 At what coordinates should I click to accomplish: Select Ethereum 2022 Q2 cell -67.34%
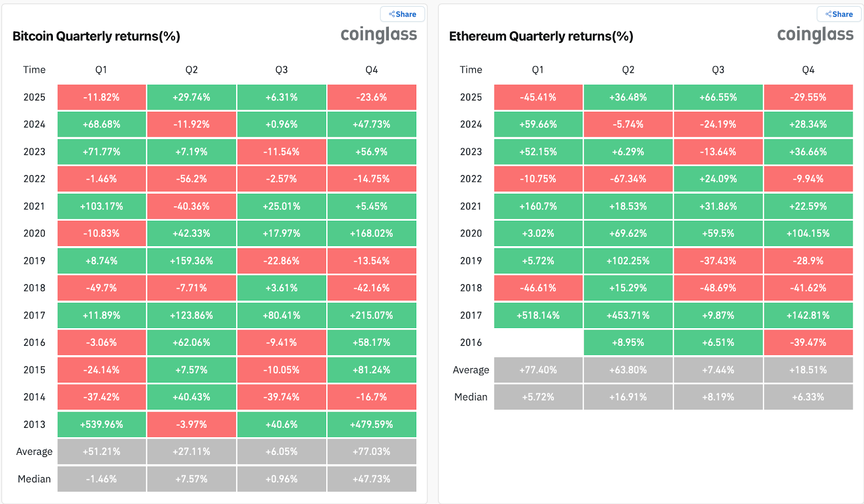point(628,179)
